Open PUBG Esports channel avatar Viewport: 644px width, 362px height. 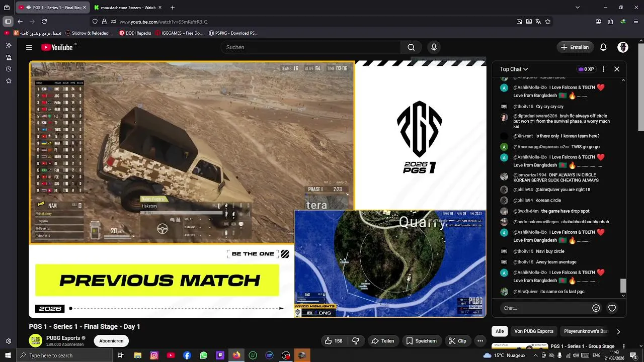tap(35, 341)
